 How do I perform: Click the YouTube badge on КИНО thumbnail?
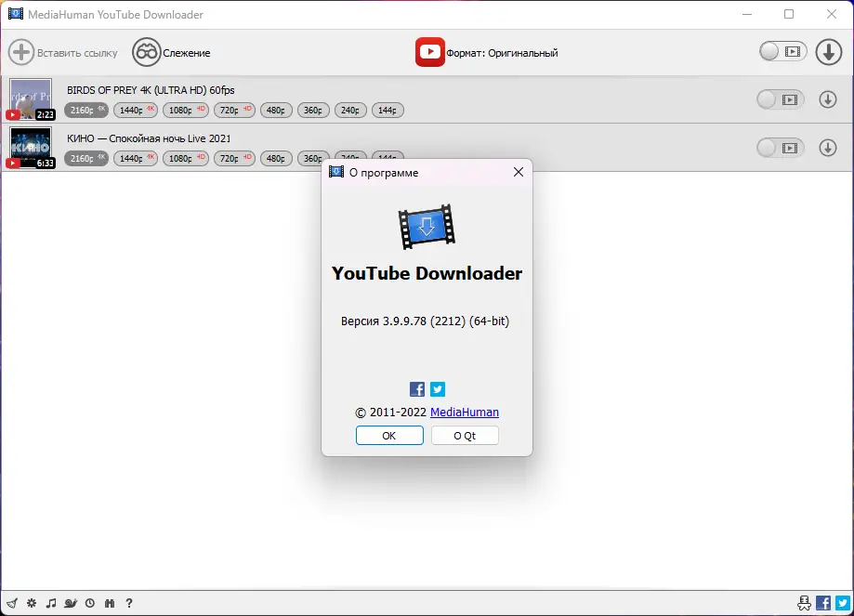point(13,163)
